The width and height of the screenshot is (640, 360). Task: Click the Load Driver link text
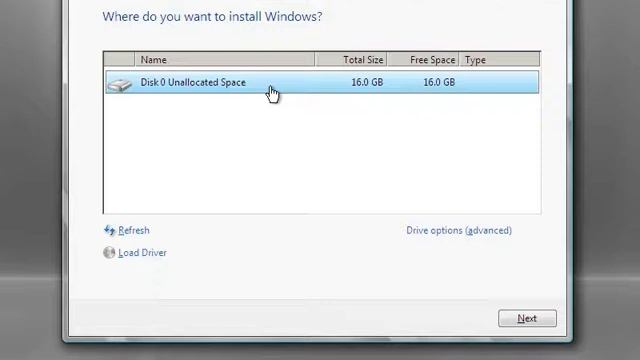click(142, 253)
